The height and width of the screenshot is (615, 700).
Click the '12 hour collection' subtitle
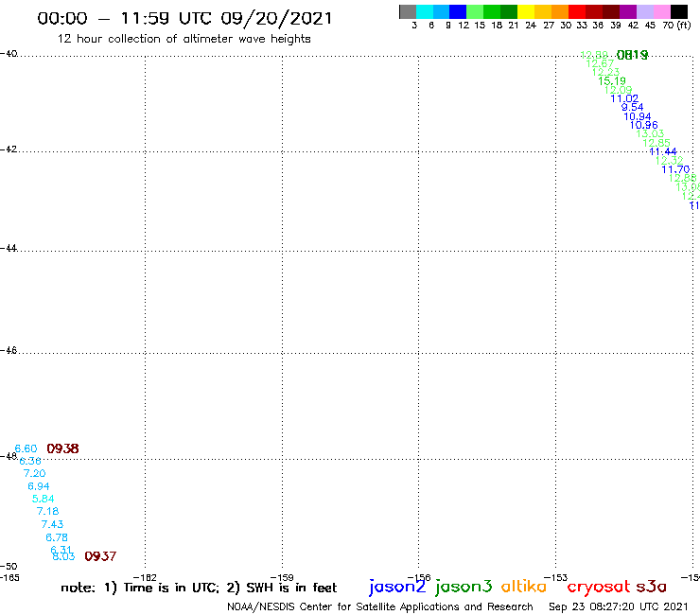tap(184, 39)
